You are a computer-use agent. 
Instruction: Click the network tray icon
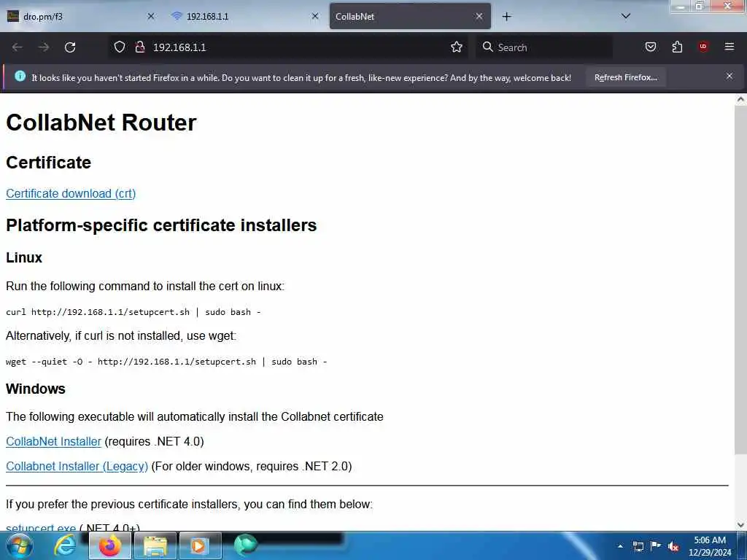(638, 546)
